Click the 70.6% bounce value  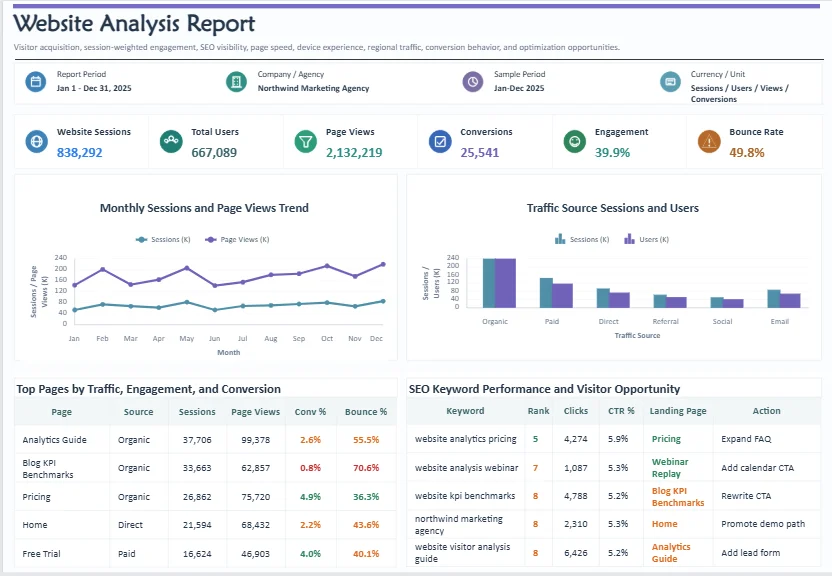(x=366, y=468)
